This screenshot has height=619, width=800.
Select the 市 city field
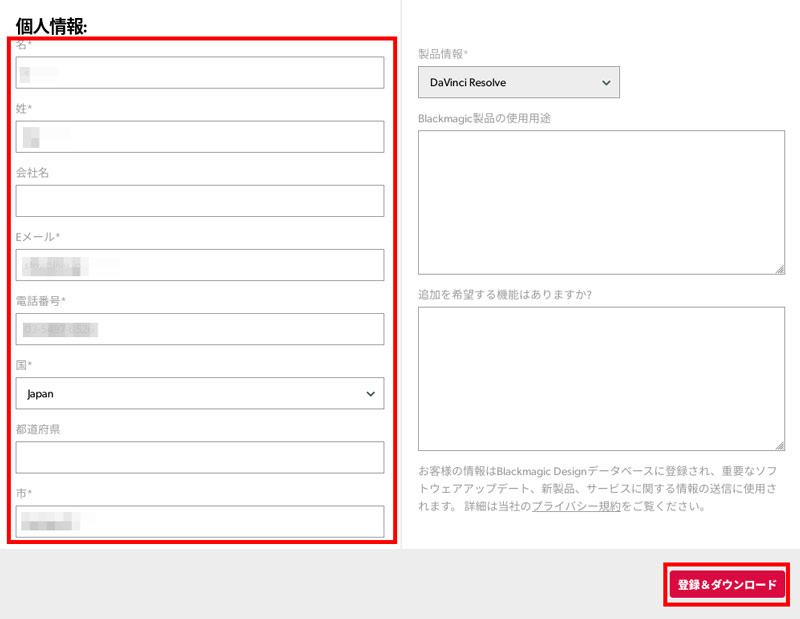(199, 521)
